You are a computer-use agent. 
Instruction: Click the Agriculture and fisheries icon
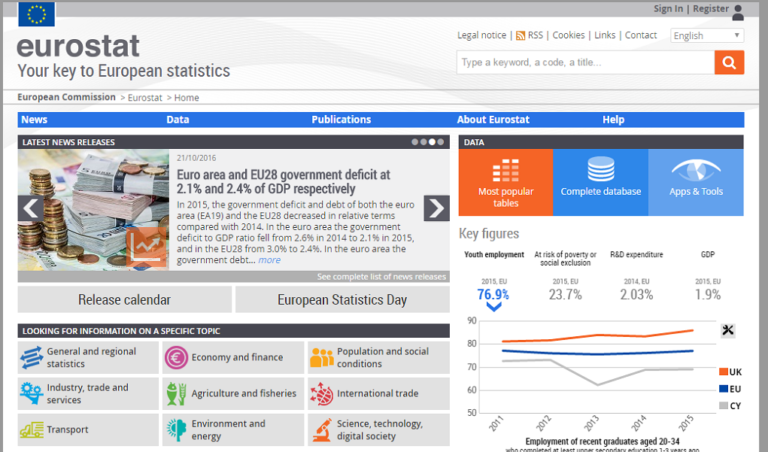coord(176,394)
